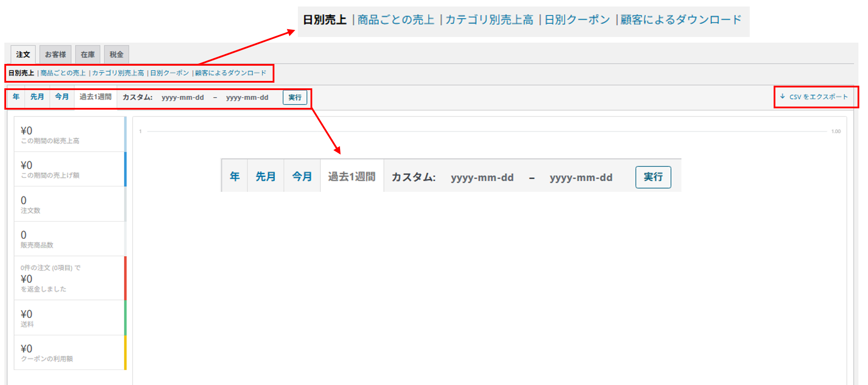
Task: Go to the 注文 tab
Action: 23,54
